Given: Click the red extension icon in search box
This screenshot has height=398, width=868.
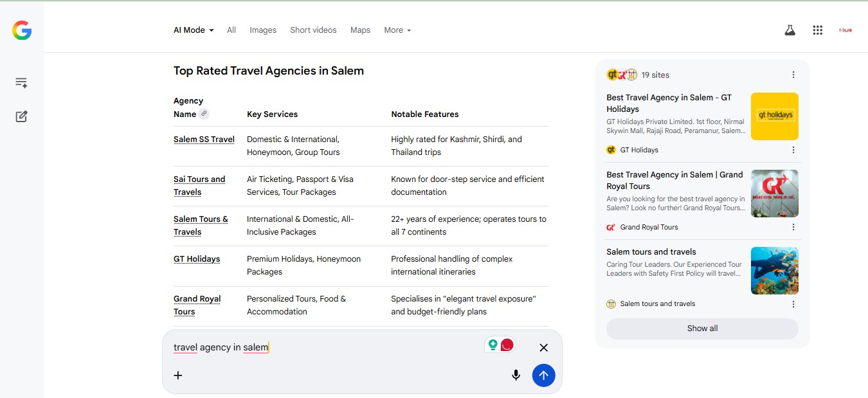Looking at the screenshot, I should point(507,345).
